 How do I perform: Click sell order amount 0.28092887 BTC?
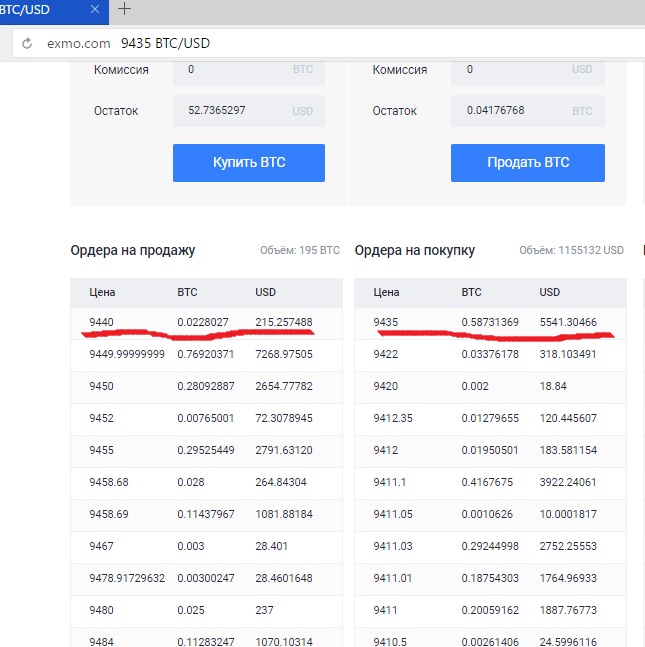(x=206, y=386)
